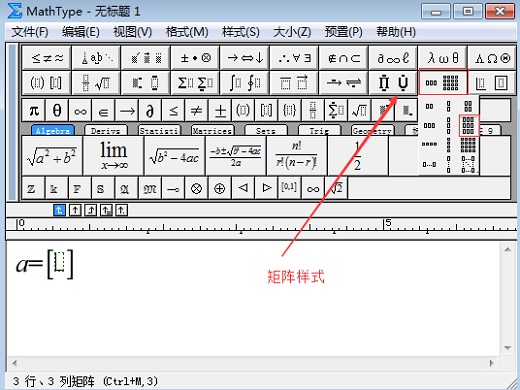Viewport: 520px width, 390px height.
Task: Open the integral templates palette
Action: (245, 83)
